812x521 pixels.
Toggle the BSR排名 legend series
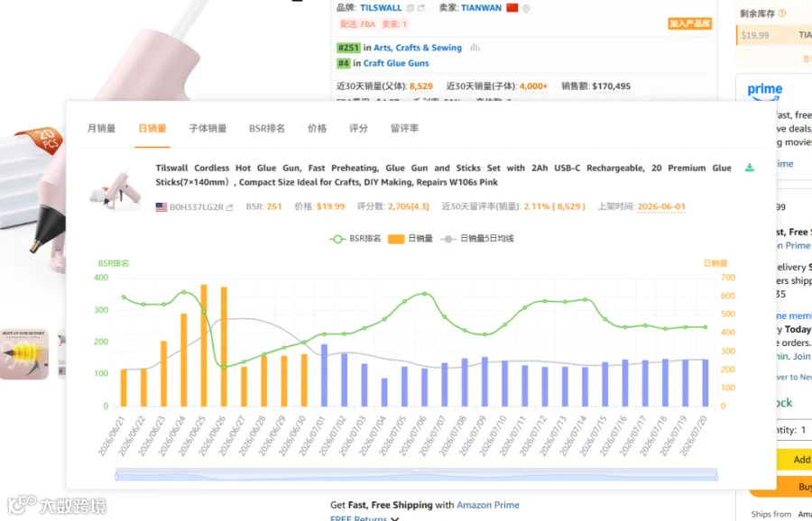[x=355, y=239]
